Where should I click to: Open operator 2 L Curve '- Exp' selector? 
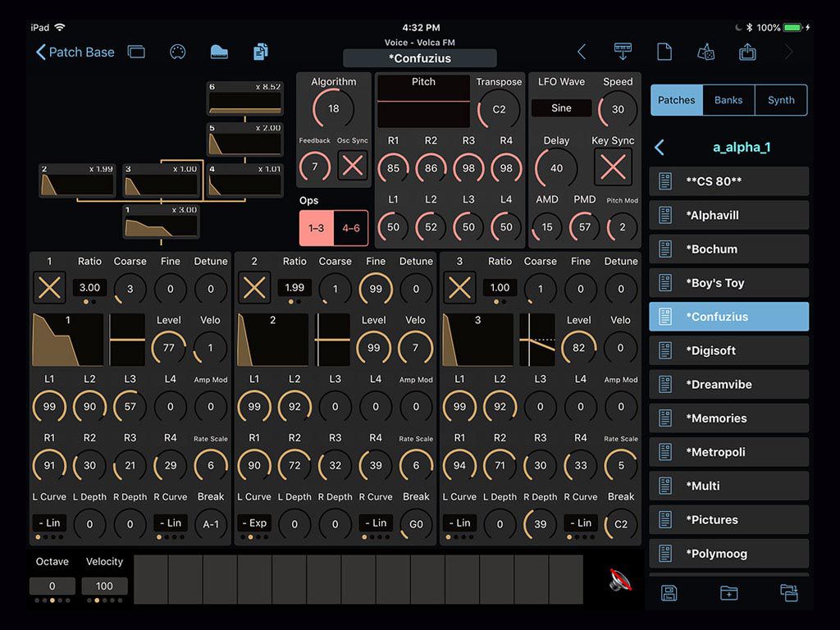pyautogui.click(x=254, y=523)
